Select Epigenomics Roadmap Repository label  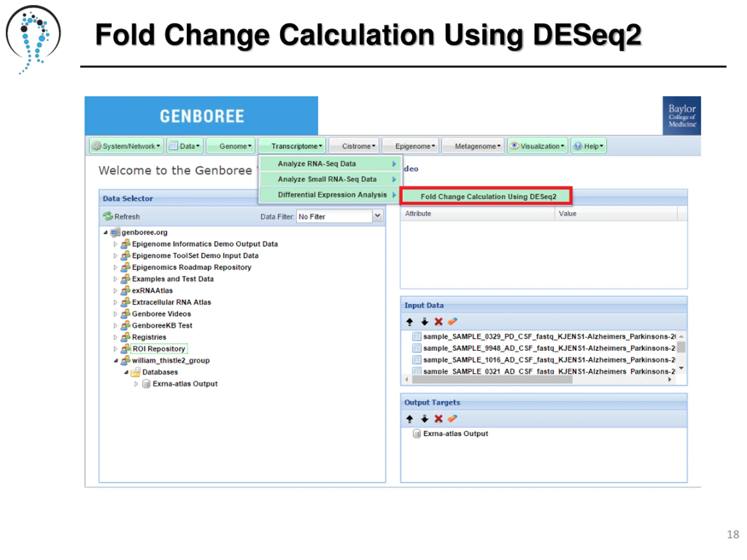[x=191, y=267]
